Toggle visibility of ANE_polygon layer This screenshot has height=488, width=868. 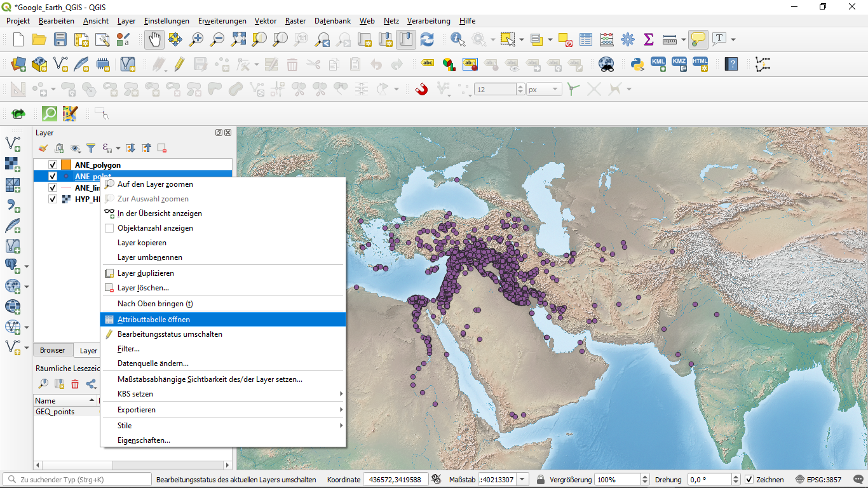tap(53, 165)
